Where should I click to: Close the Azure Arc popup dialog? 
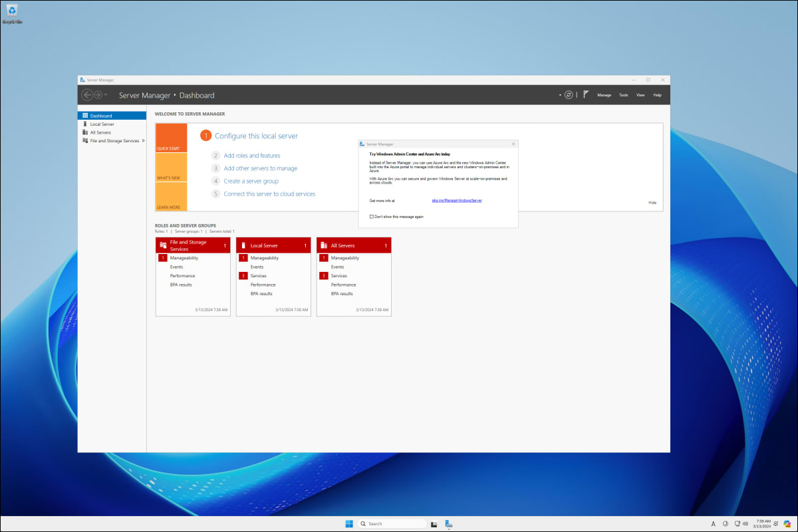click(513, 144)
